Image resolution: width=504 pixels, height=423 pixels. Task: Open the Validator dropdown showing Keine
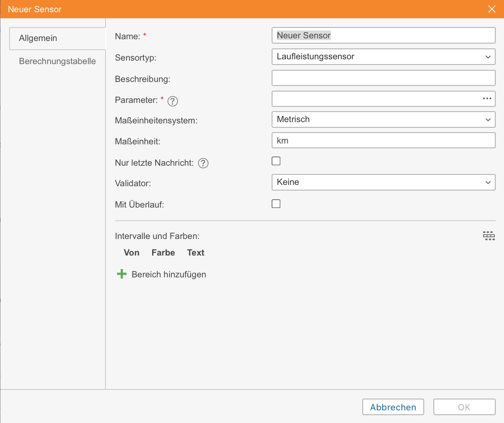(x=383, y=182)
